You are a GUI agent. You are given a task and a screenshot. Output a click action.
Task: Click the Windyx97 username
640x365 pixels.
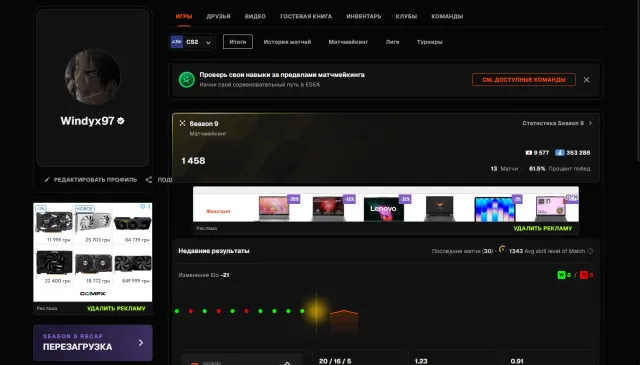point(87,121)
